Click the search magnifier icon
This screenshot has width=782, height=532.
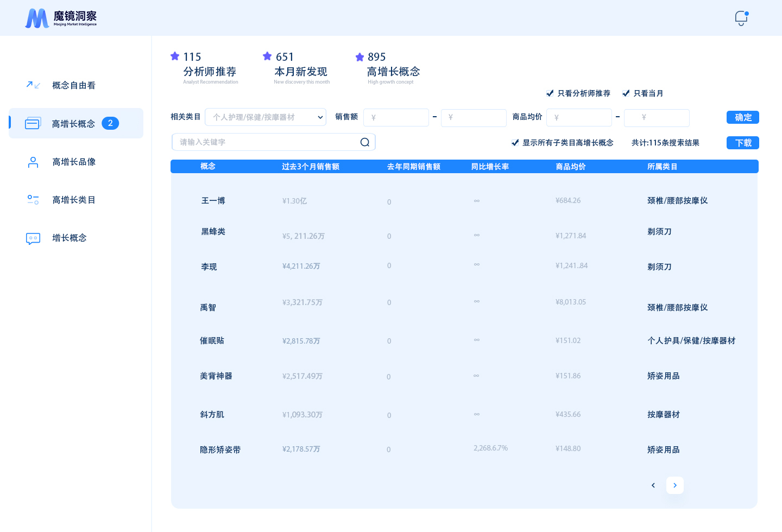tap(365, 142)
